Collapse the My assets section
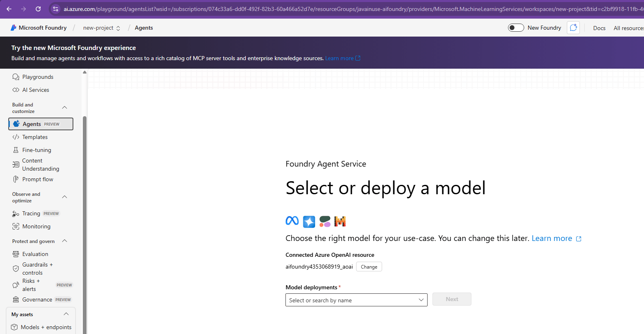644x334 pixels. point(66,314)
